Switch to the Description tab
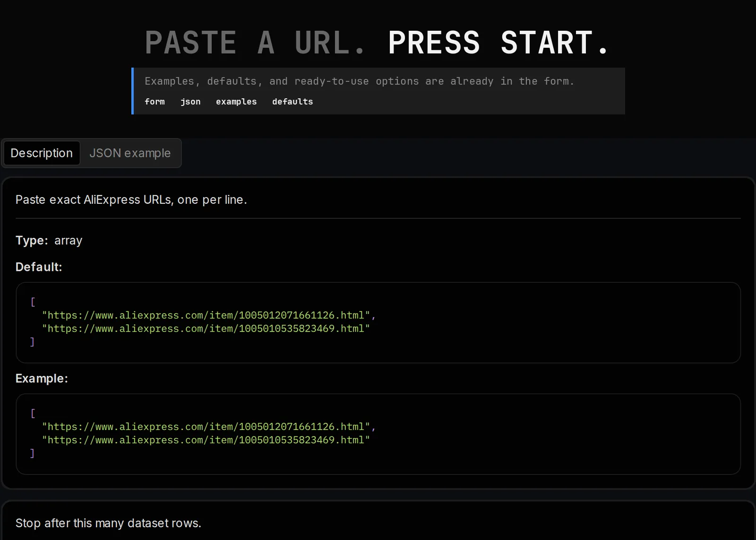Image resolution: width=756 pixels, height=540 pixels. (42, 153)
